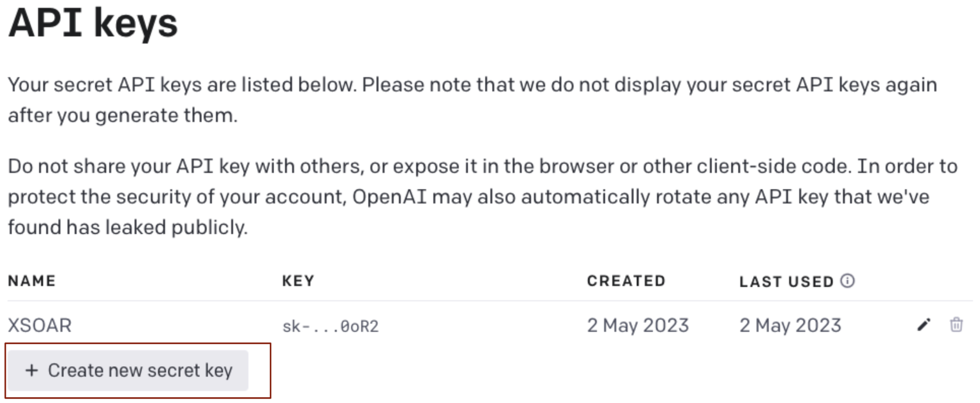Click Create new secret key button
The height and width of the screenshot is (403, 980).
click(128, 370)
